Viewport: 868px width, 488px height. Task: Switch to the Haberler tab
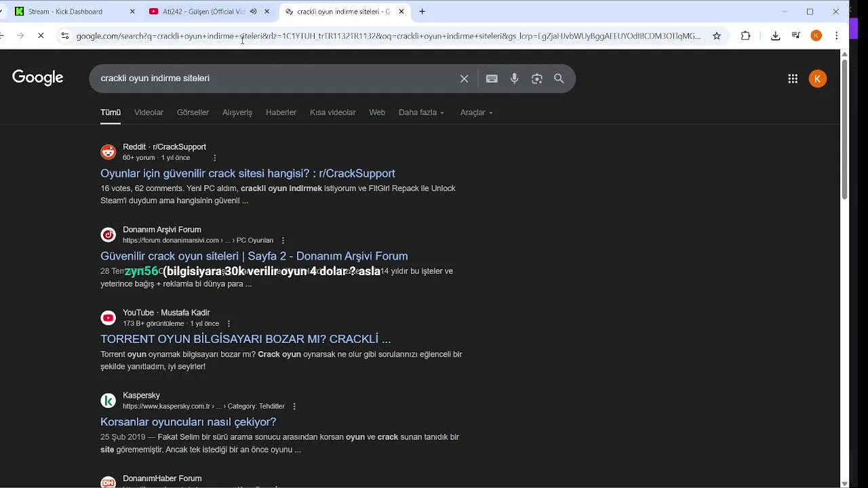pyautogui.click(x=281, y=113)
